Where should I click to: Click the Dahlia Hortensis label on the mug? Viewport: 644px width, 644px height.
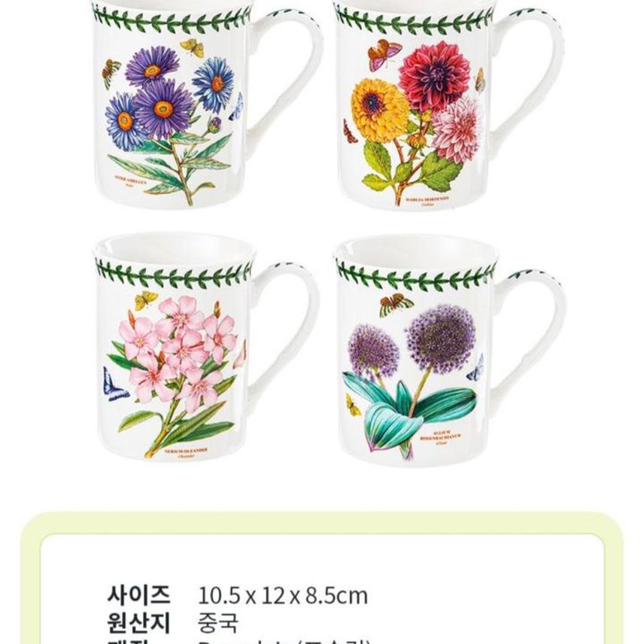pyautogui.click(x=427, y=199)
